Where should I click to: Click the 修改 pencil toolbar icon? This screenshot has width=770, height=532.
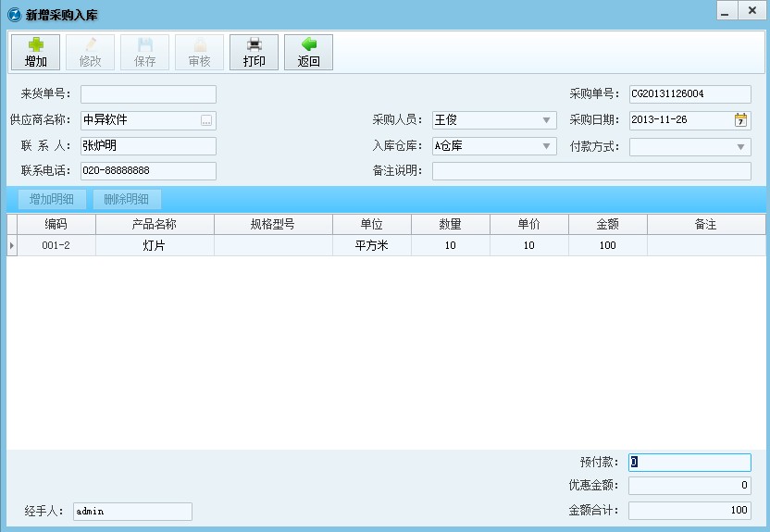[x=91, y=52]
